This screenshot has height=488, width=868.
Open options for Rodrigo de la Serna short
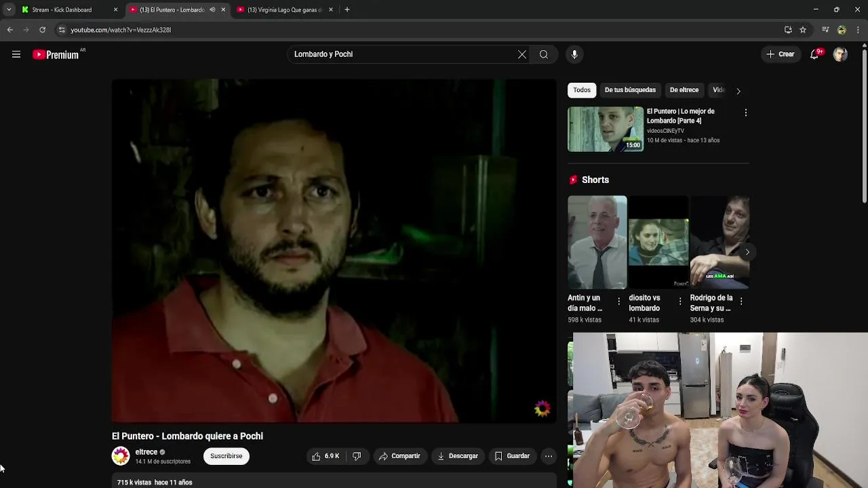[x=741, y=301]
